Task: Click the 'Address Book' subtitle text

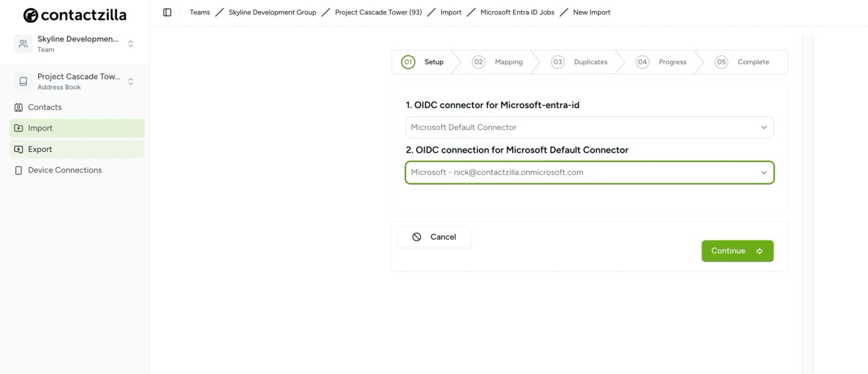Action: 59,87
